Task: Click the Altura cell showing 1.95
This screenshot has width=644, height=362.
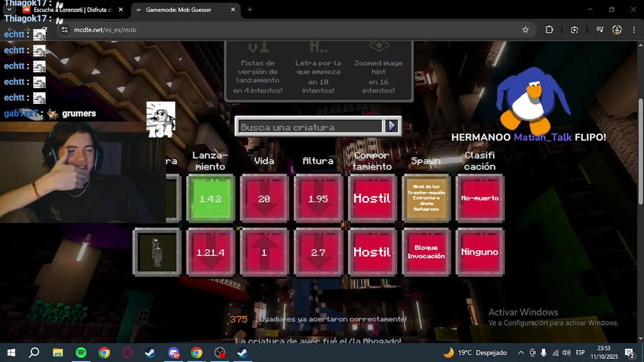Action: (318, 198)
